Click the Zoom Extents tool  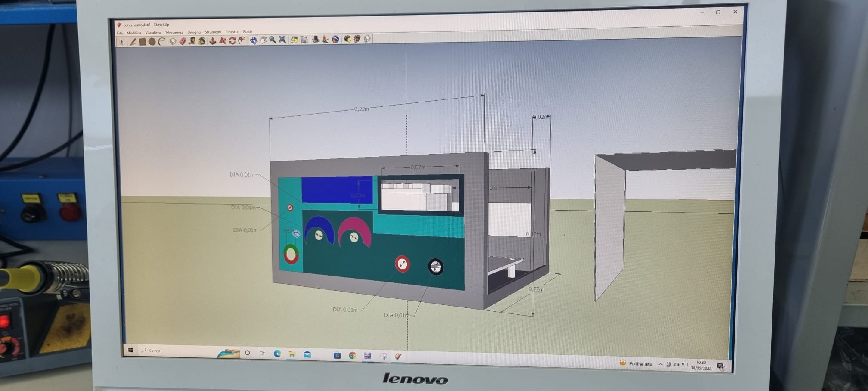282,40
